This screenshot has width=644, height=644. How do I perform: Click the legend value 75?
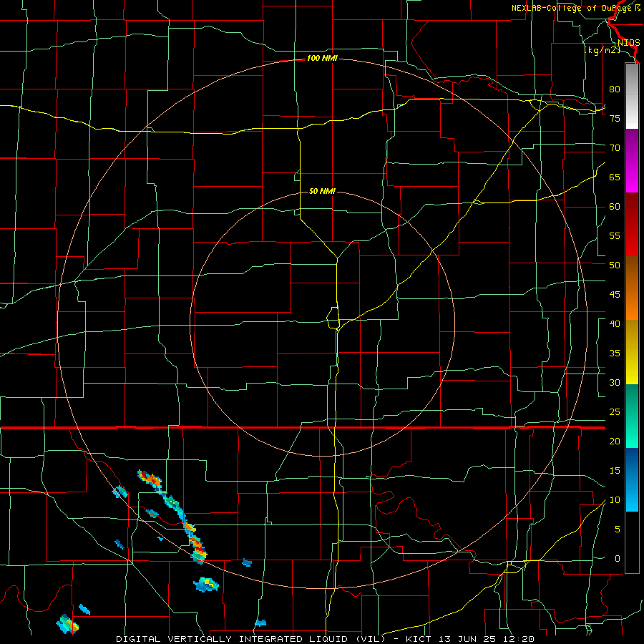(615, 118)
